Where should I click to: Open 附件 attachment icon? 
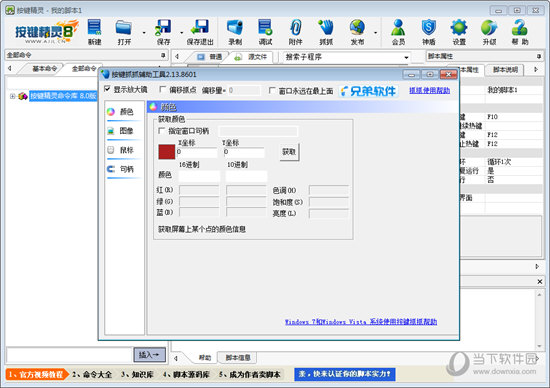(295, 32)
